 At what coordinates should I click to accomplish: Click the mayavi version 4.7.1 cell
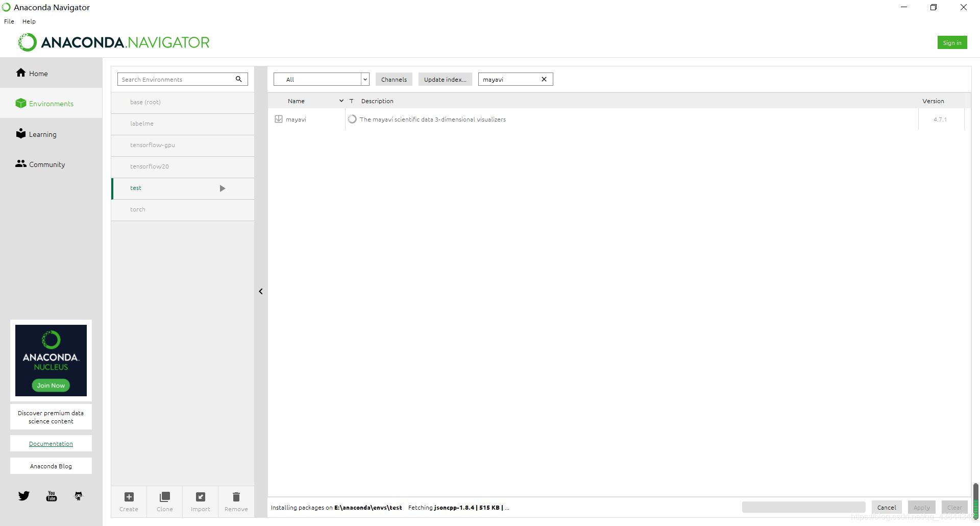click(x=940, y=119)
